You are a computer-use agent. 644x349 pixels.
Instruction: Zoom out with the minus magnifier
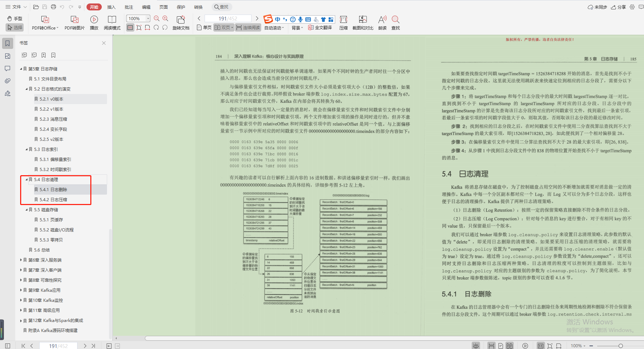tap(157, 19)
